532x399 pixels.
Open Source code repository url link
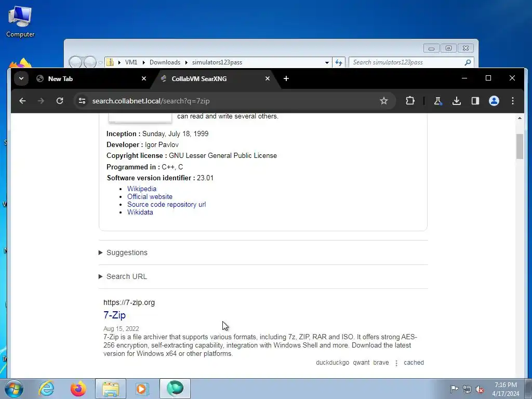point(167,204)
